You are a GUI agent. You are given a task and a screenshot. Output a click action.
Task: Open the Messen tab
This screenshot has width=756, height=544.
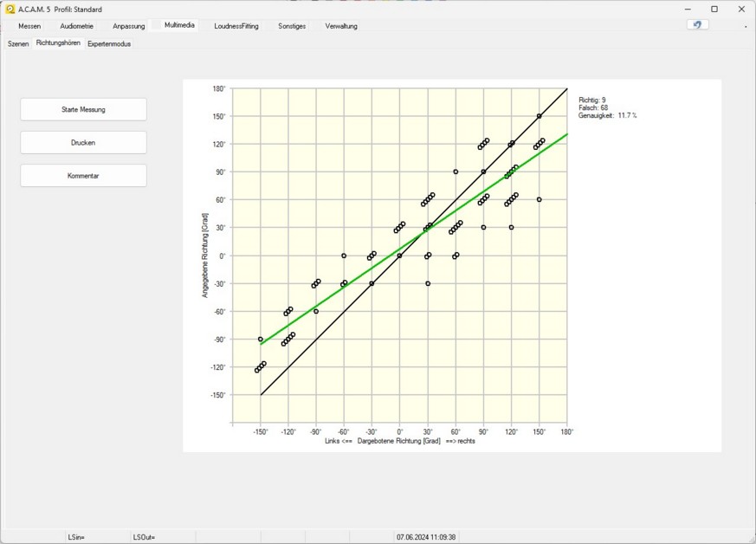coord(29,26)
